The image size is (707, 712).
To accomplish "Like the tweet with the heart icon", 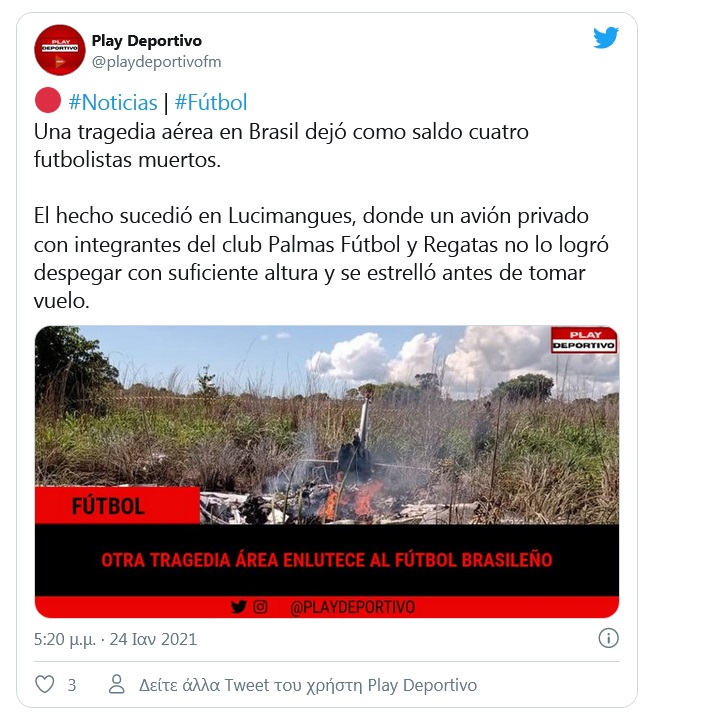I will click(x=44, y=684).
